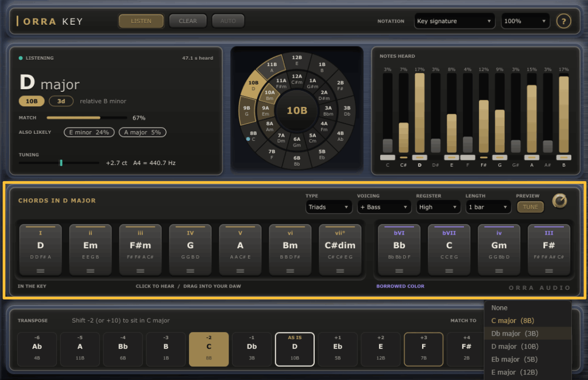
Task: Open the High register dropdown
Action: pyautogui.click(x=438, y=207)
